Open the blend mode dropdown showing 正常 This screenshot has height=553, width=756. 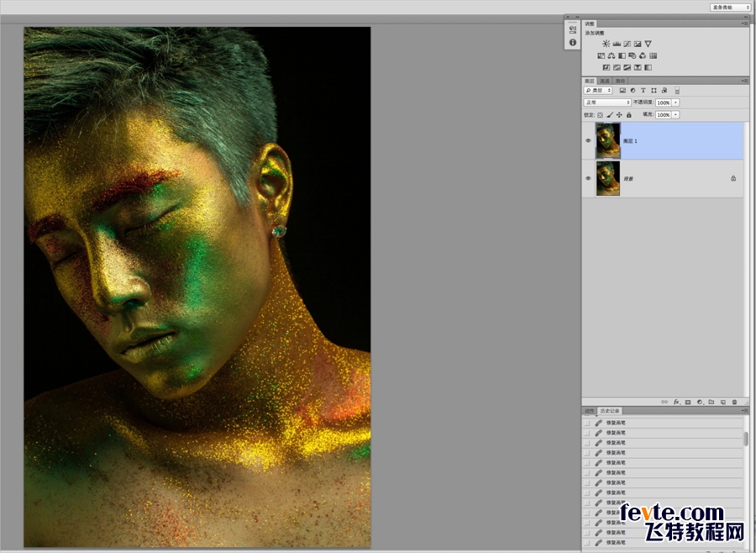click(x=606, y=103)
